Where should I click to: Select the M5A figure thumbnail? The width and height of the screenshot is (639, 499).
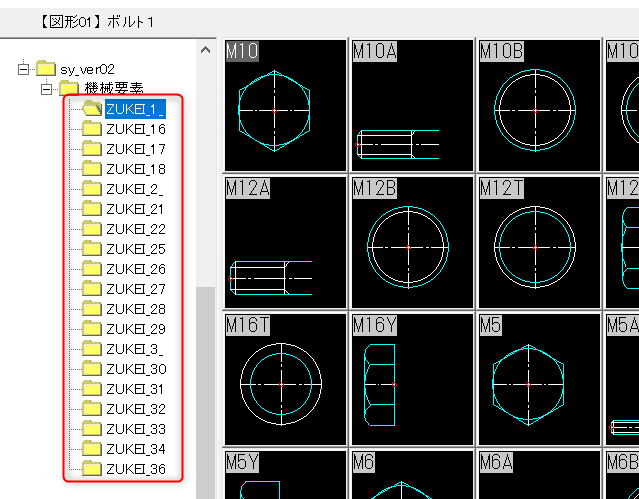[622, 380]
